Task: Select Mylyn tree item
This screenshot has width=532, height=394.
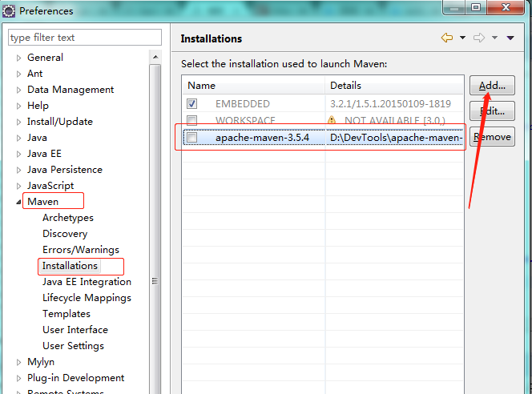Action: pos(41,362)
